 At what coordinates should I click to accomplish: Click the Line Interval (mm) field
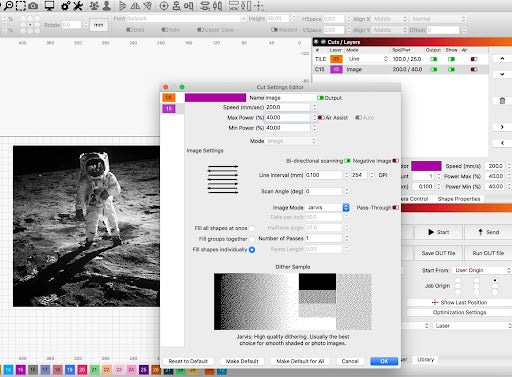(x=324, y=175)
